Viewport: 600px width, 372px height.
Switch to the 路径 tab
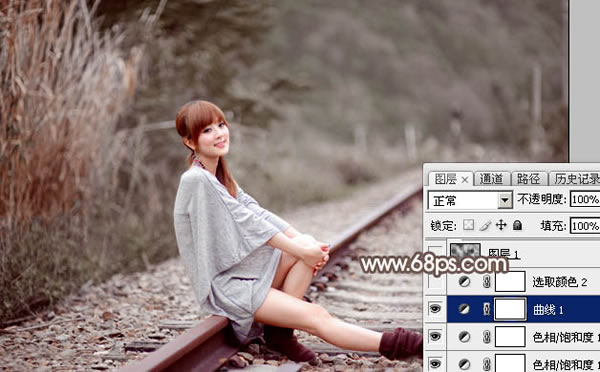point(528,179)
